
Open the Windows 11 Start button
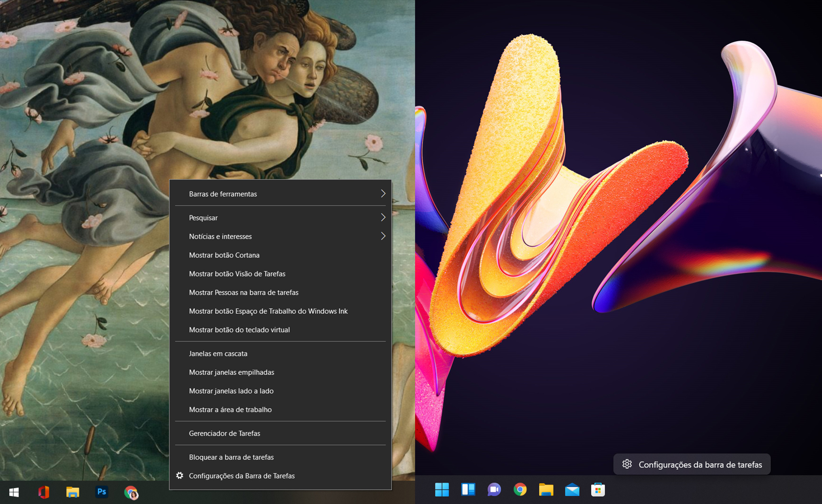pyautogui.click(x=442, y=489)
